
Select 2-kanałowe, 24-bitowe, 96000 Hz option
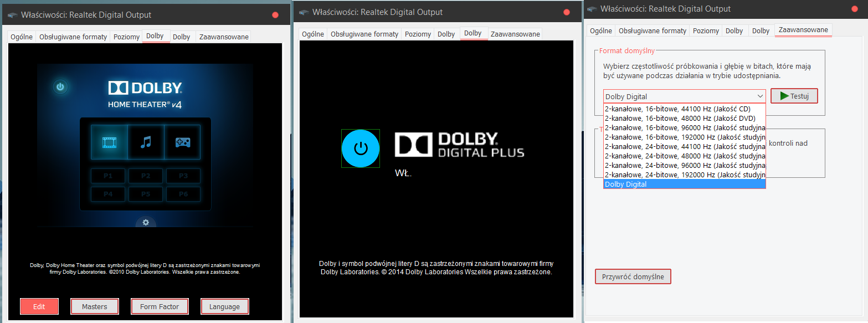tap(685, 165)
